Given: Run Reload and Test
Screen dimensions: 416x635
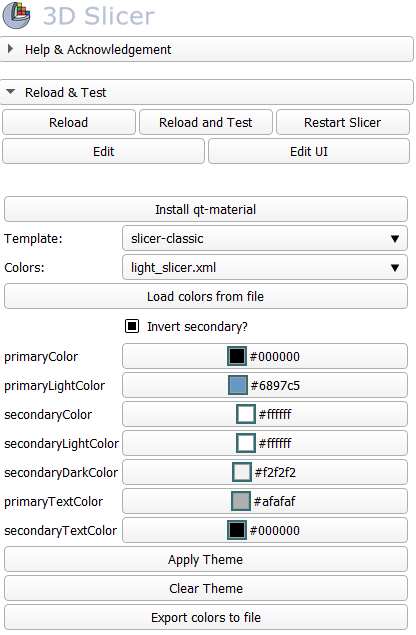Looking at the screenshot, I should (206, 122).
